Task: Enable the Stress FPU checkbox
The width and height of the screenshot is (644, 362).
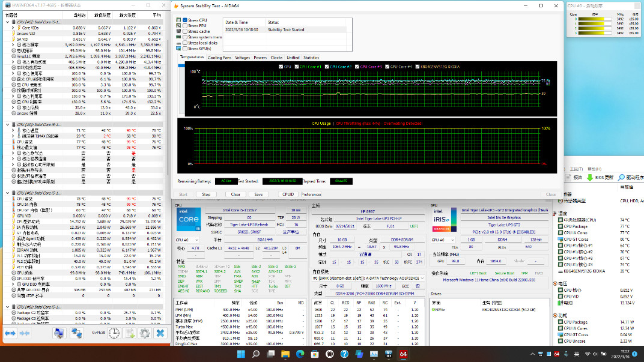Action: point(185,25)
